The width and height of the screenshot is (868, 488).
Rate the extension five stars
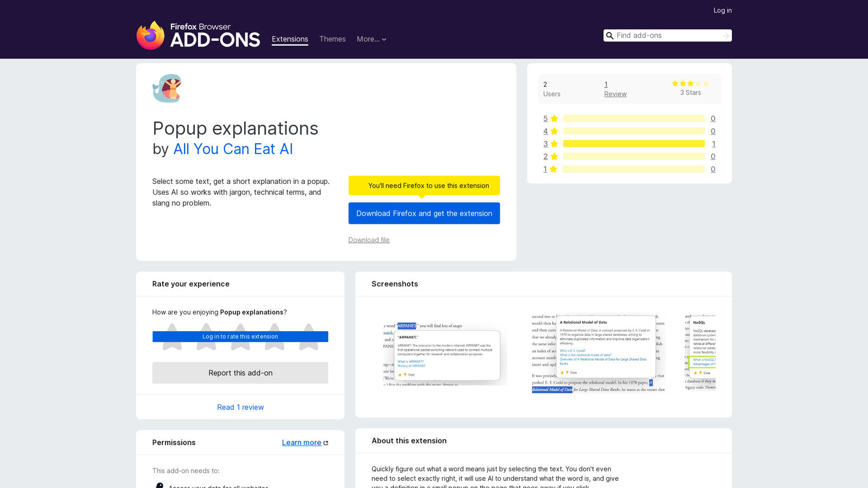pyautogui.click(x=309, y=337)
